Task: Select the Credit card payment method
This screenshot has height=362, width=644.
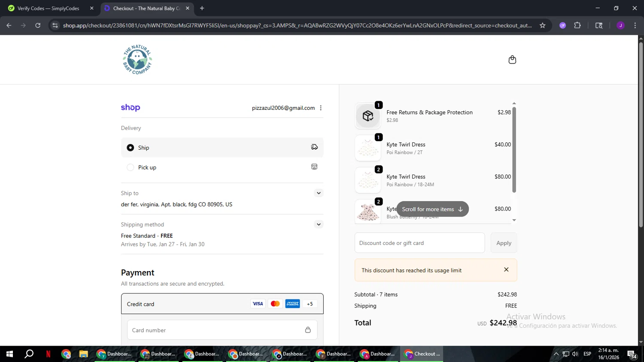Action: click(x=222, y=304)
